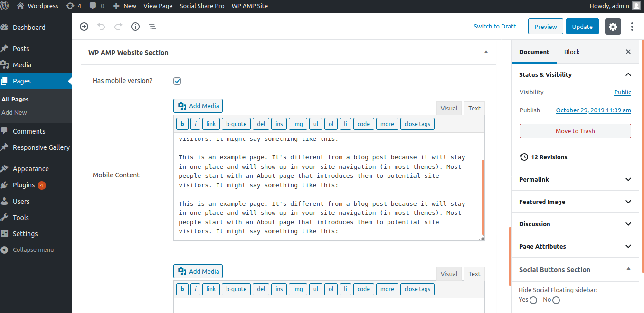Open Users in the admin menu
This screenshot has height=313, width=644.
coord(36,202)
